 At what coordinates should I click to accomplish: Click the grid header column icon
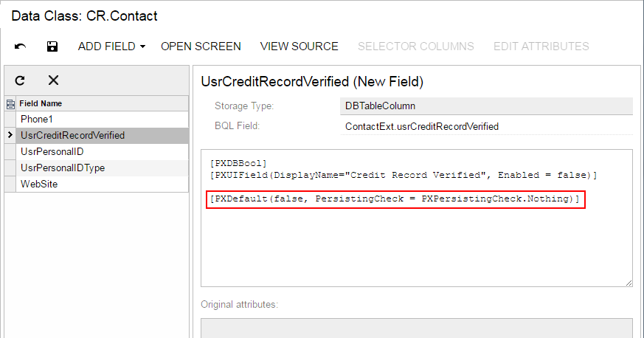[x=10, y=104]
